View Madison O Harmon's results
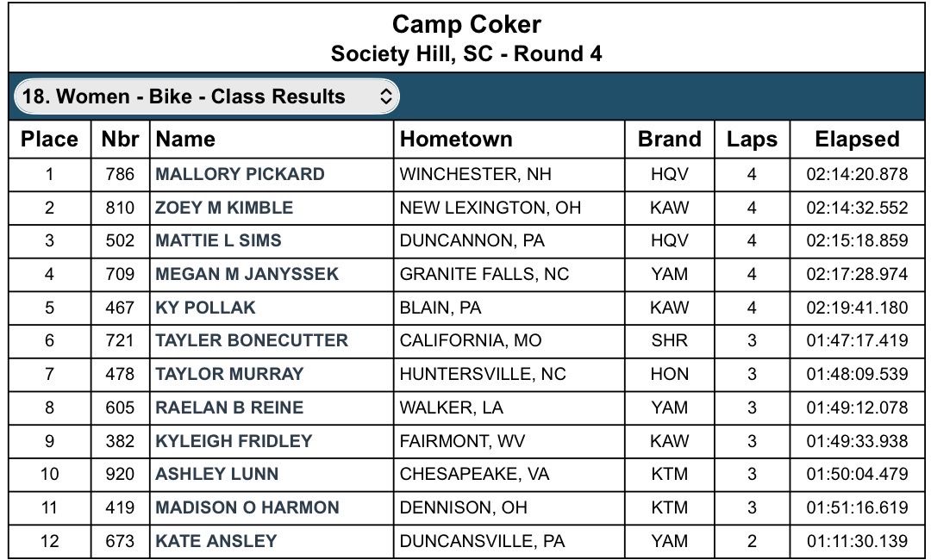This screenshot has width=931, height=560. coord(247,507)
